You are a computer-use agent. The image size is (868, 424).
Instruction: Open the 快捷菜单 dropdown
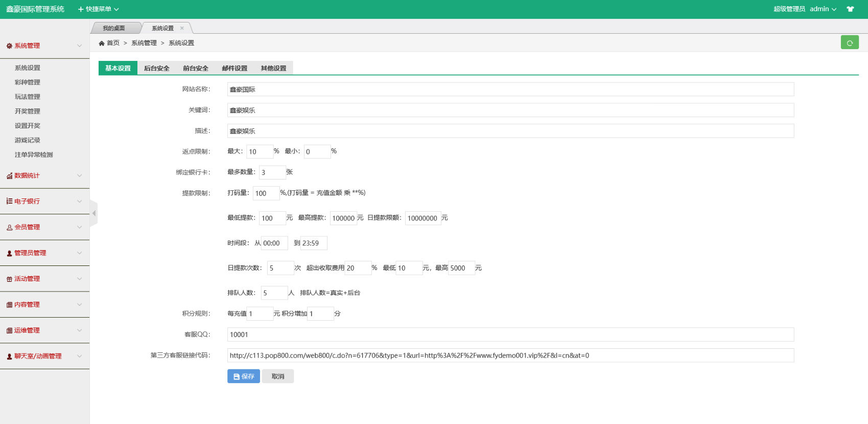99,9
